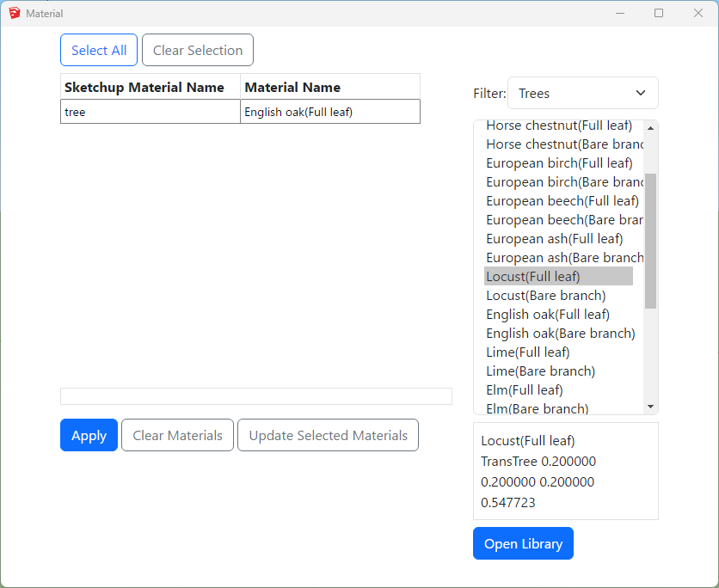Pick European beech(Full leaf) list item
The height and width of the screenshot is (588, 719).
coord(562,201)
